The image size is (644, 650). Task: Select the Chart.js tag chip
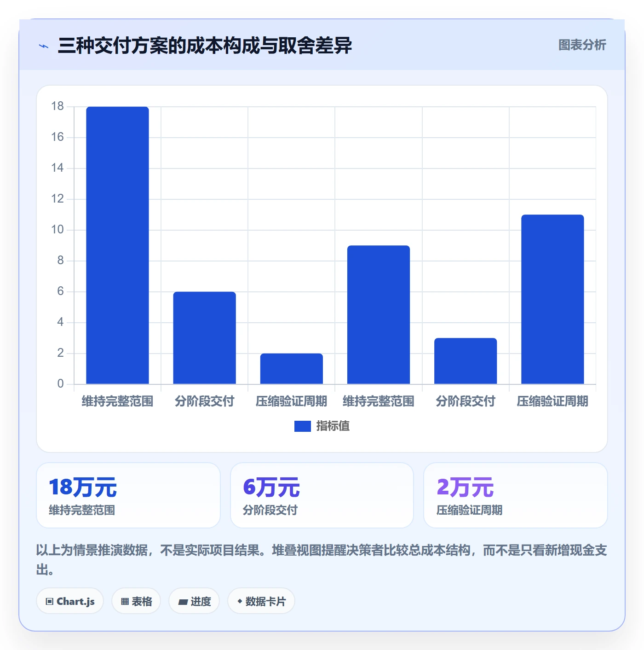(70, 601)
